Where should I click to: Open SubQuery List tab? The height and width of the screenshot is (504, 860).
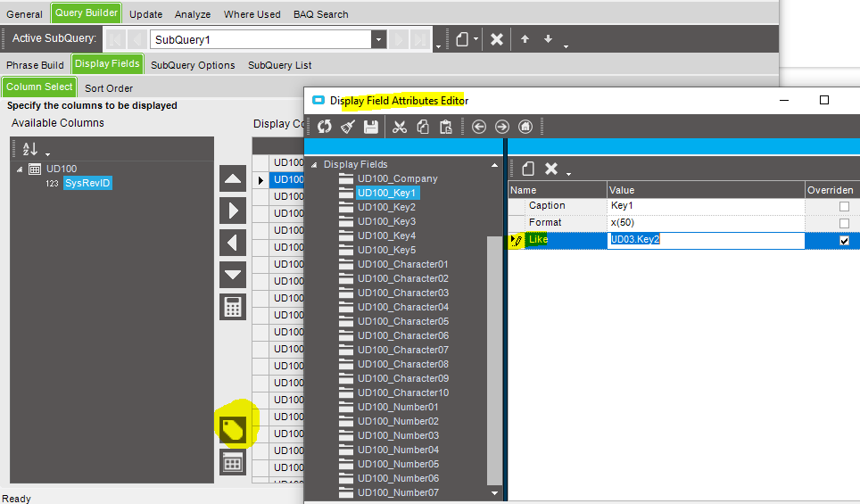280,65
